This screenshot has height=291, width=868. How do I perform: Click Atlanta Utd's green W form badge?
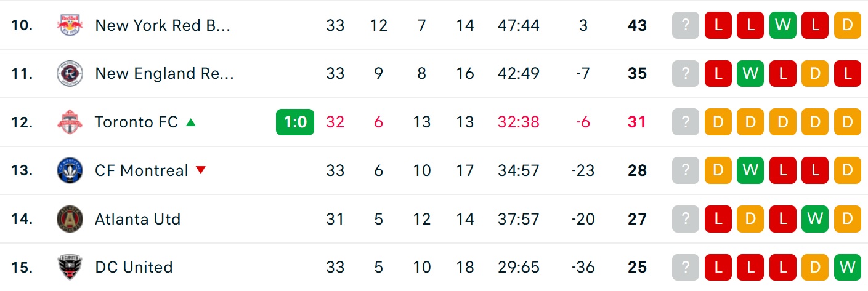tap(815, 219)
